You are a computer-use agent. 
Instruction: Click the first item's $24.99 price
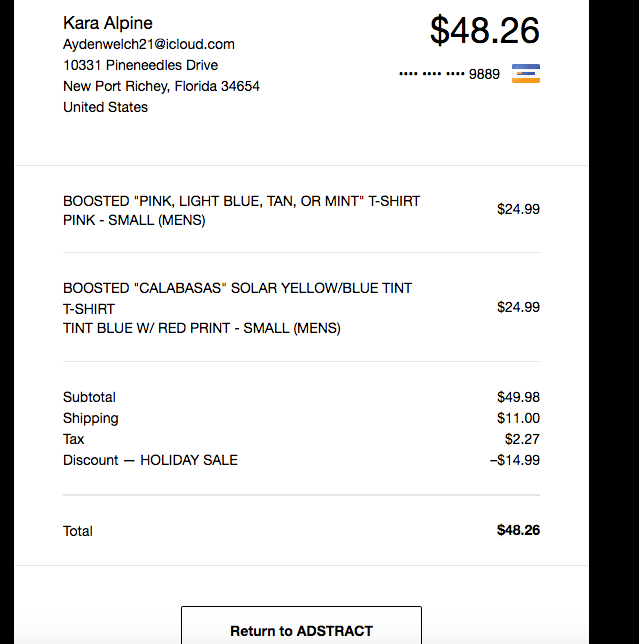click(x=518, y=209)
